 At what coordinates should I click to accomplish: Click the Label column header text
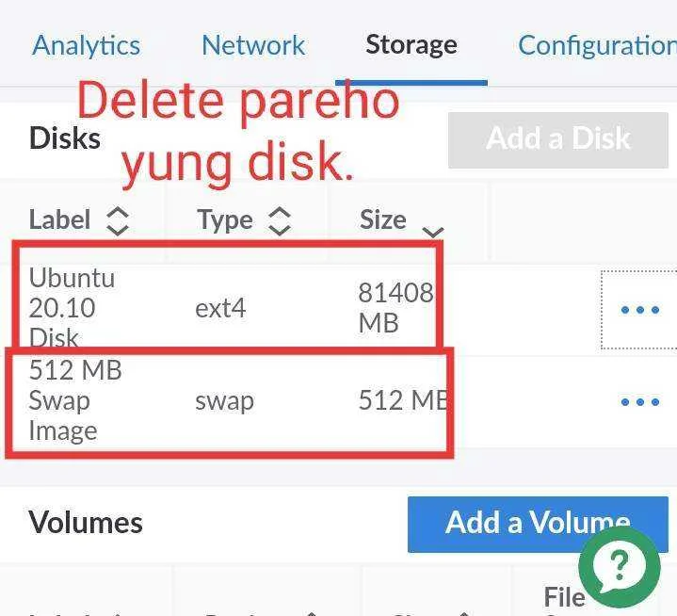pos(60,219)
